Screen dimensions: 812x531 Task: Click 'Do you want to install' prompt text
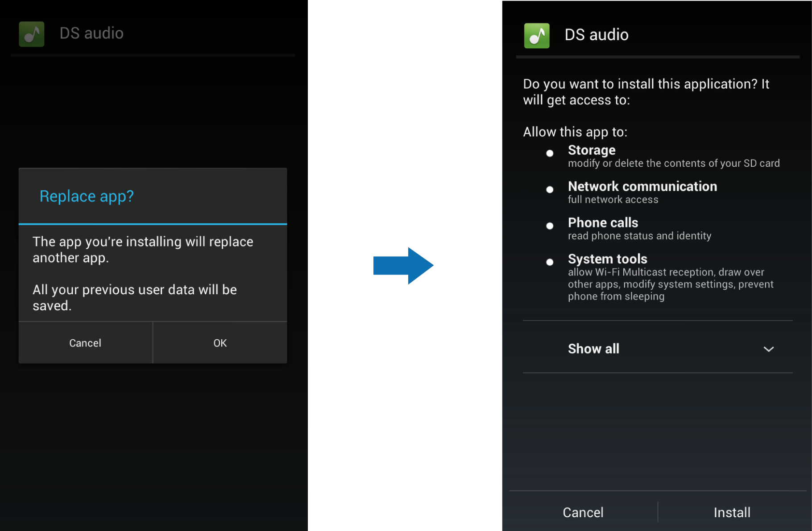(646, 92)
